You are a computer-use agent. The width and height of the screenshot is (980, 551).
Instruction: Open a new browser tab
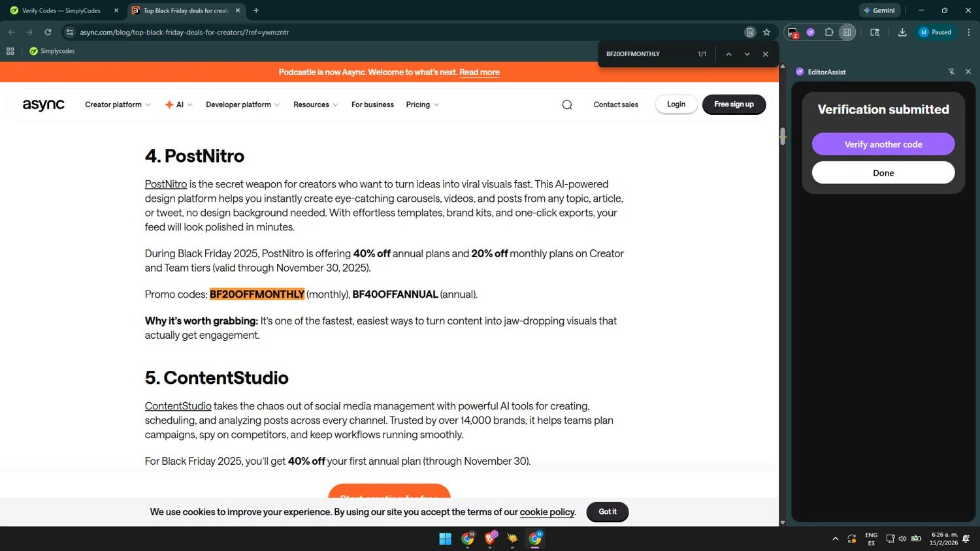256,10
